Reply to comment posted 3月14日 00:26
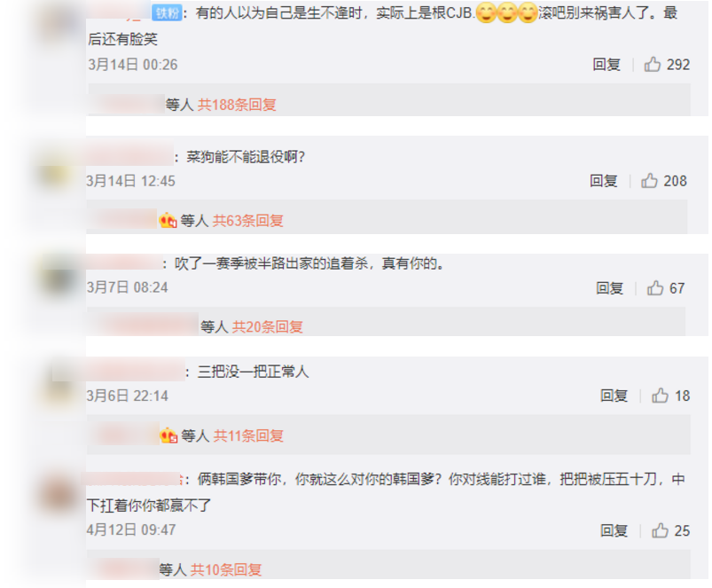Image resolution: width=712 pixels, height=588 pixels. (x=606, y=65)
